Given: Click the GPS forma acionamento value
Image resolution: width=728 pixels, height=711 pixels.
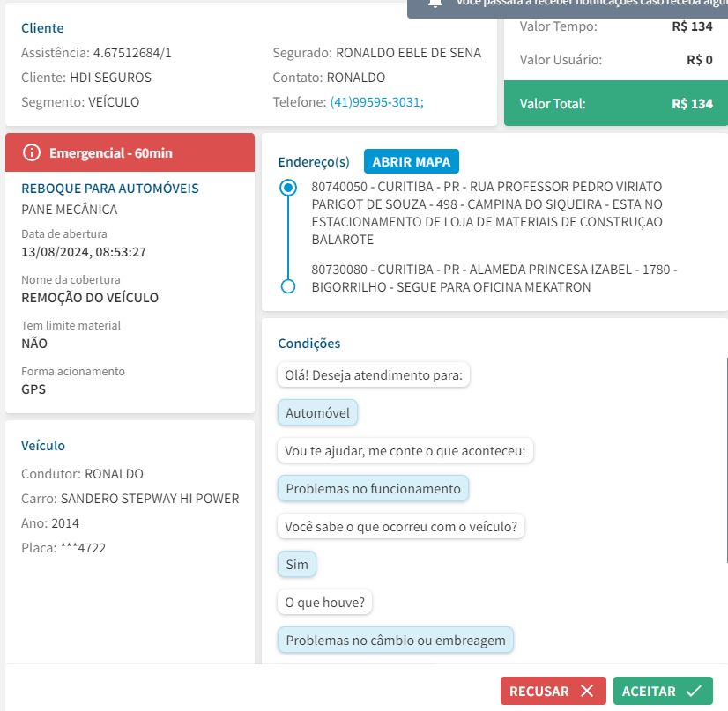Looking at the screenshot, I should (x=33, y=389).
